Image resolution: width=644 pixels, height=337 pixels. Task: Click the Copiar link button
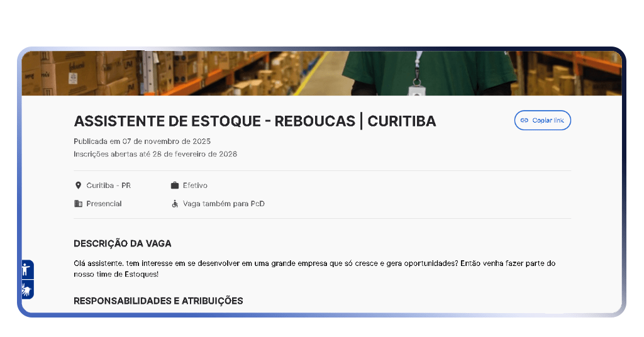pyautogui.click(x=542, y=120)
